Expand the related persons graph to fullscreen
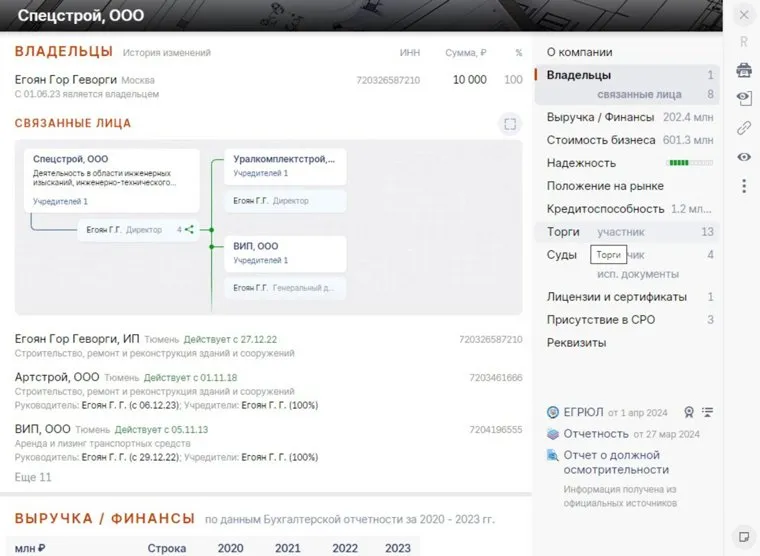This screenshot has height=556, width=760. 510,124
